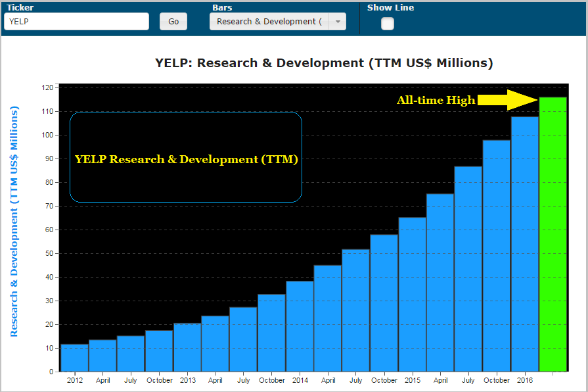Image resolution: width=588 pixels, height=392 pixels.
Task: Click the first blue bar above 2012
Action: tap(75, 358)
